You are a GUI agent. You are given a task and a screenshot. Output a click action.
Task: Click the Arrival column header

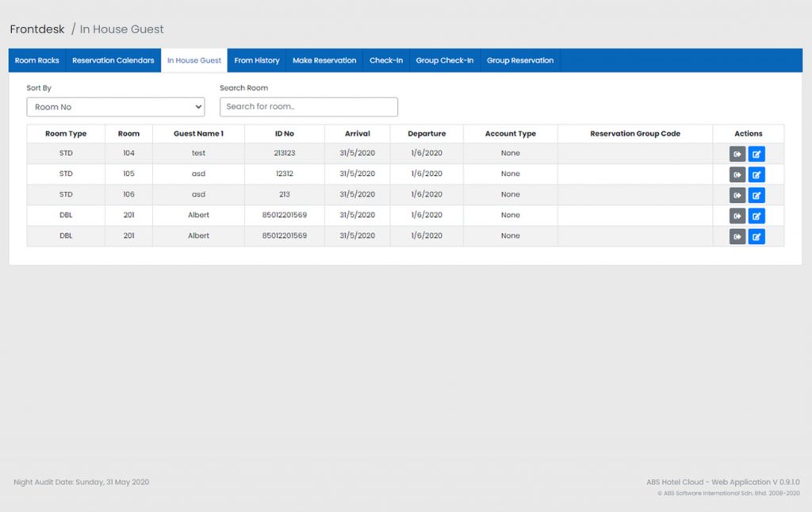tap(358, 134)
